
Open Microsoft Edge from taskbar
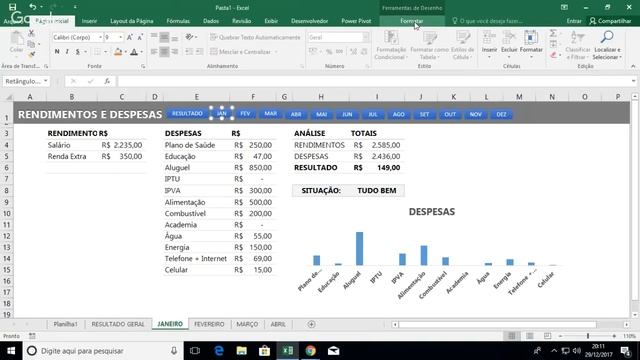(219, 351)
